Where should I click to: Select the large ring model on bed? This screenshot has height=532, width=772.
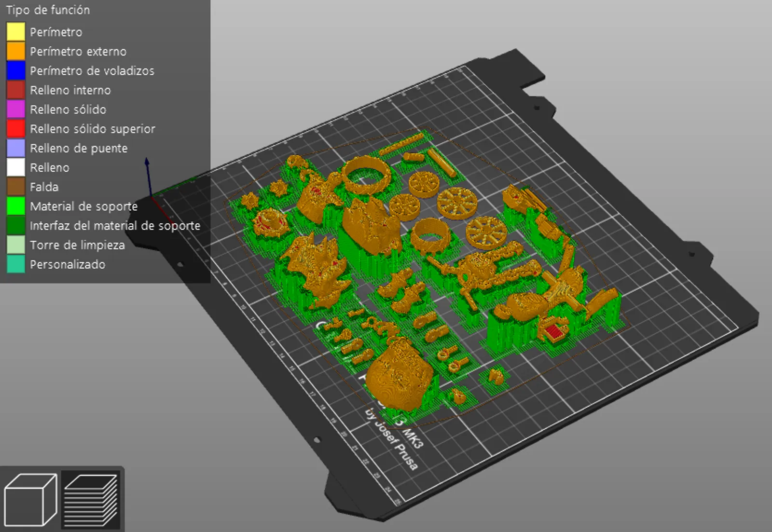[366, 174]
